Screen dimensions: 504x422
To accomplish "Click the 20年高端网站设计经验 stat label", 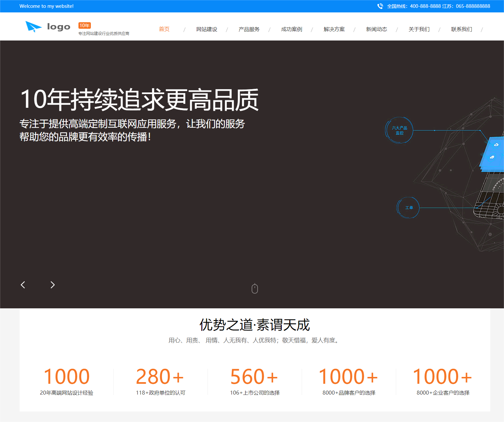I will pos(67,393).
